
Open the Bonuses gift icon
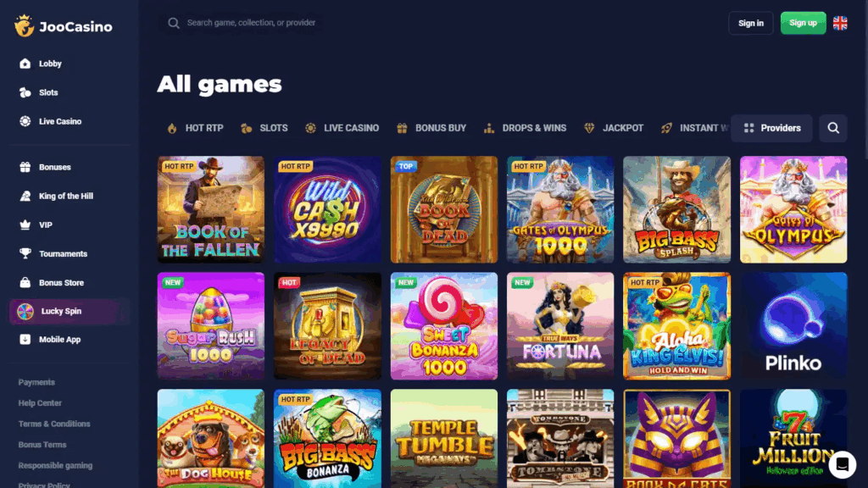(25, 167)
